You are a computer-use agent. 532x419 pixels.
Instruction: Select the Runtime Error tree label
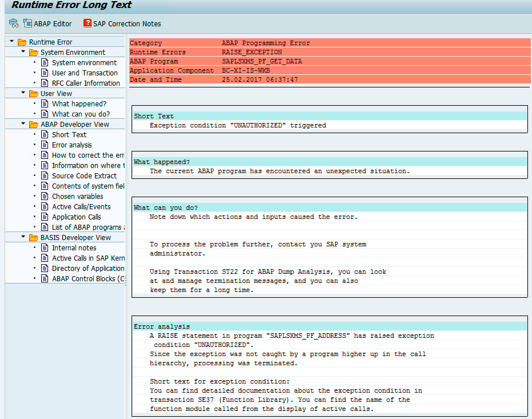tap(50, 42)
